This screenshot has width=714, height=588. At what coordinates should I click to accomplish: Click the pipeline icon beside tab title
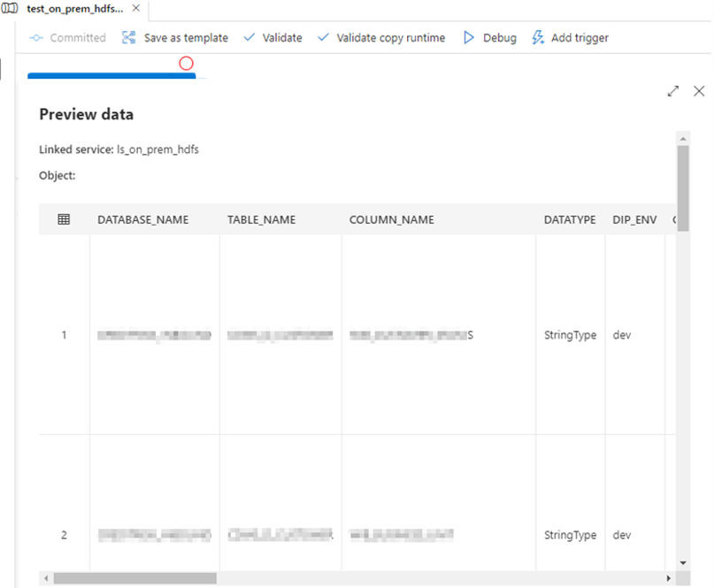pyautogui.click(x=12, y=8)
